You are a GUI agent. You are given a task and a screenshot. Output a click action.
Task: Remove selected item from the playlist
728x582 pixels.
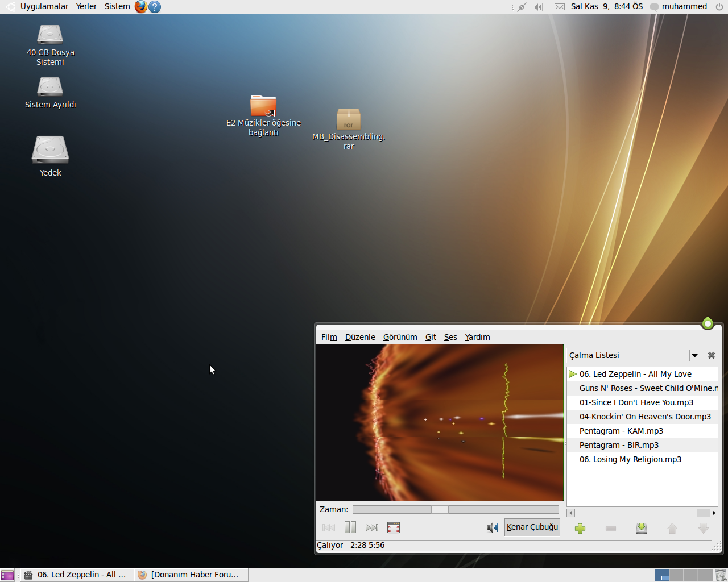point(611,529)
